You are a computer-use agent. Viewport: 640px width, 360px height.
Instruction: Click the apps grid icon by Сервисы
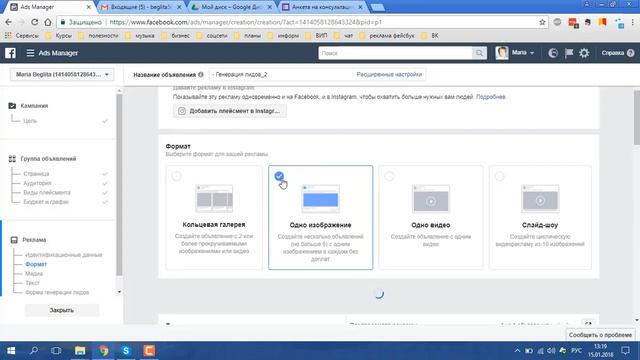point(8,36)
